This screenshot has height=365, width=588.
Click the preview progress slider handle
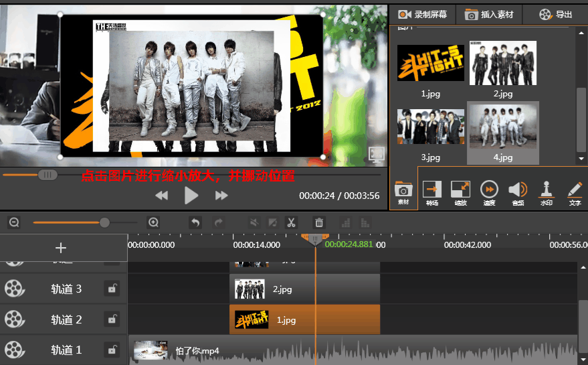[47, 175]
